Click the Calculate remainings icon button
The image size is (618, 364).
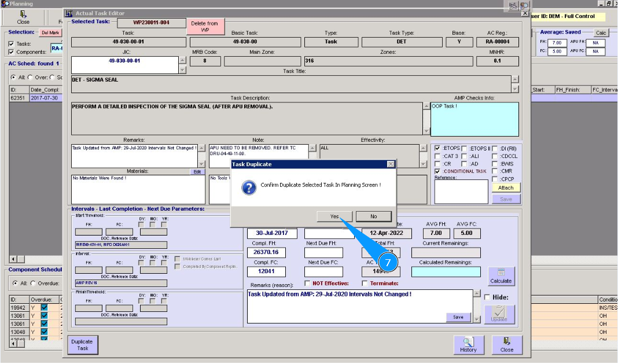501,276
